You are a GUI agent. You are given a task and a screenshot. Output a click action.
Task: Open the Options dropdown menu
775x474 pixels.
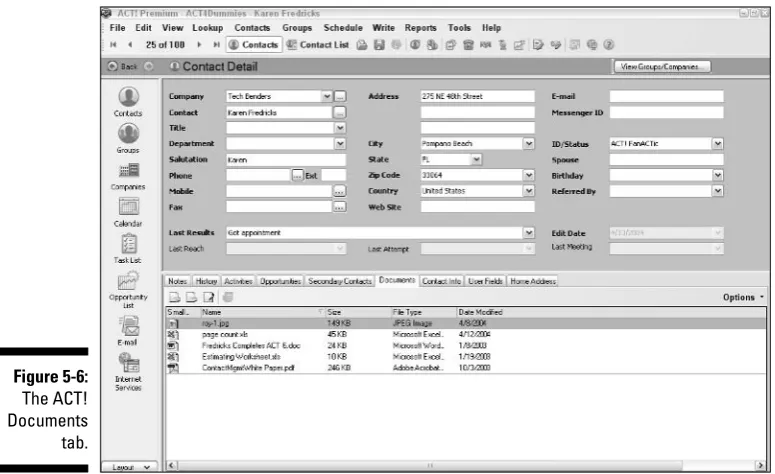pyautogui.click(x=743, y=297)
